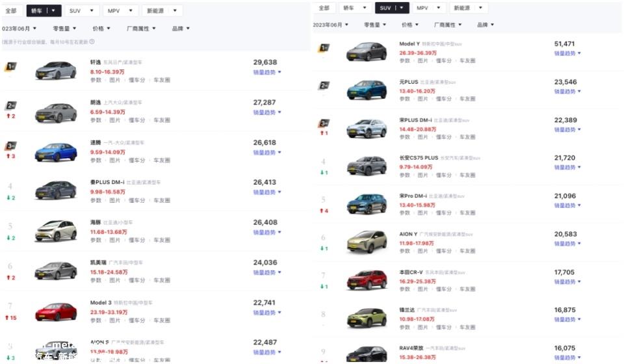Click the rank 1 badge beside Model Y
This screenshot has width=624, height=364.
(324, 47)
